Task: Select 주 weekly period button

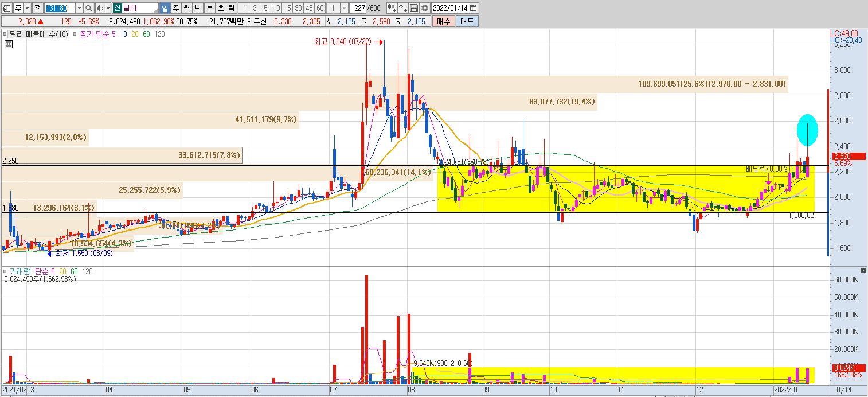Action: click(175, 8)
